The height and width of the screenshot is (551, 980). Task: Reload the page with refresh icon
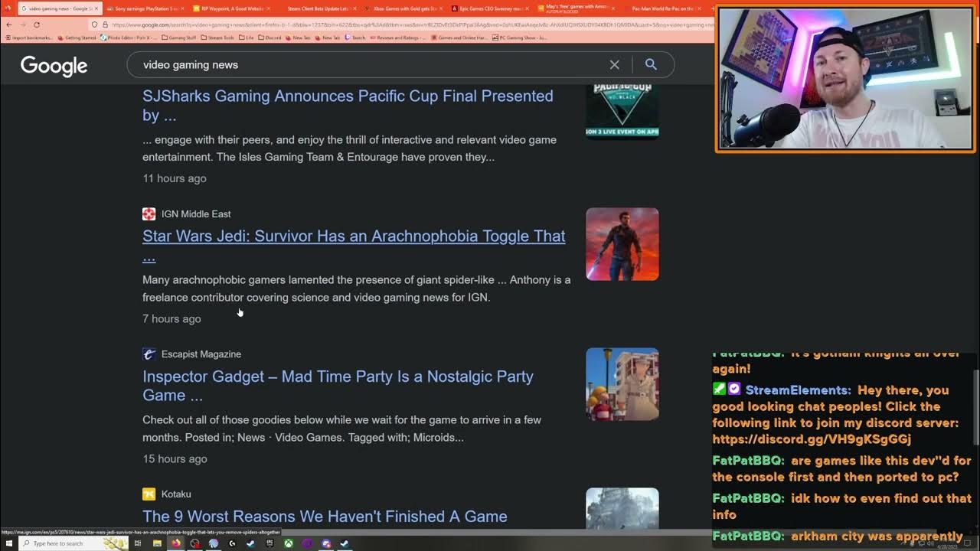coord(37,24)
